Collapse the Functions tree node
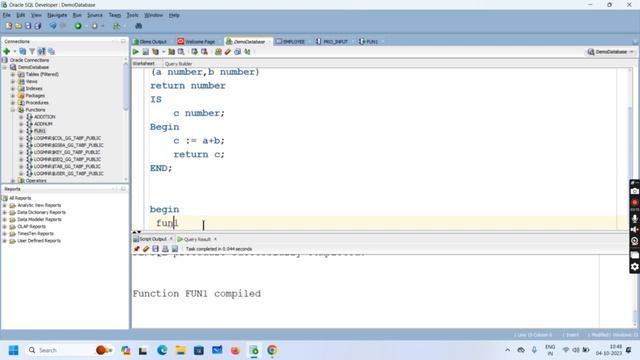Screen dimensions: 640x360 coord(13,110)
